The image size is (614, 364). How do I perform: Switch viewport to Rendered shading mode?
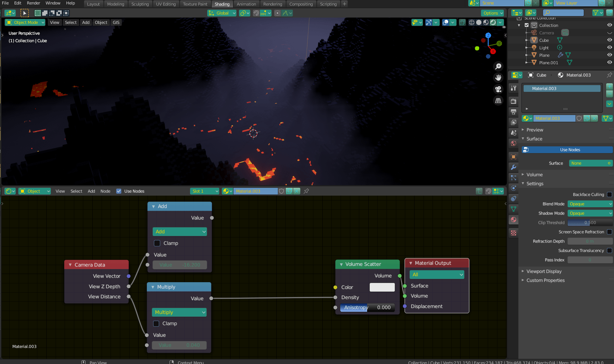coord(493,22)
